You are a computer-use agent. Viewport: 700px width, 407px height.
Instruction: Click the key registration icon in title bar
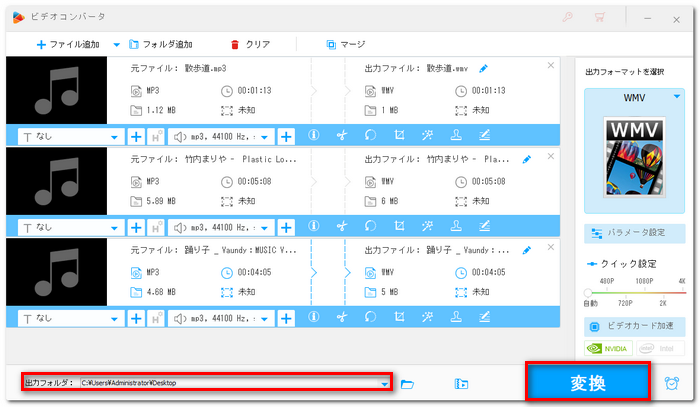(567, 18)
